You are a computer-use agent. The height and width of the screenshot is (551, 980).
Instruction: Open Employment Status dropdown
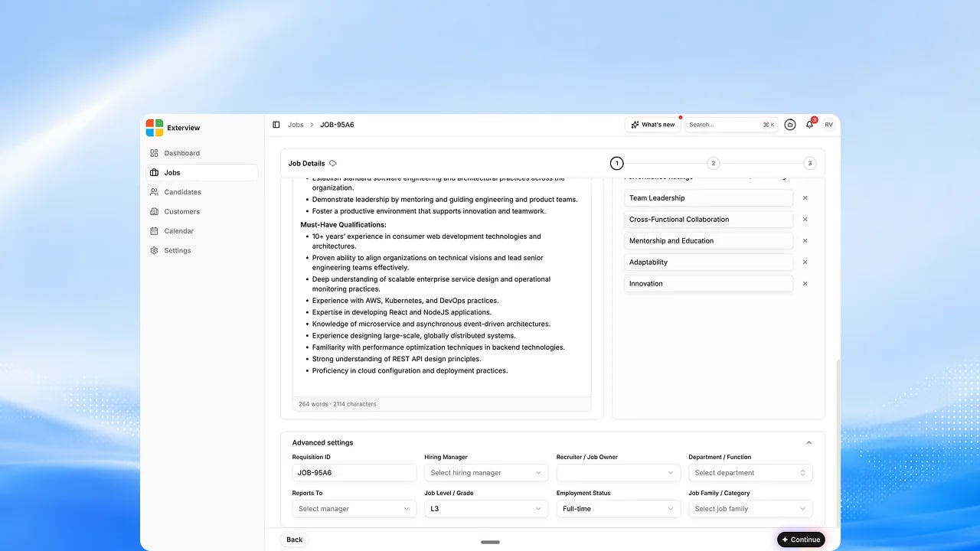coord(619,509)
